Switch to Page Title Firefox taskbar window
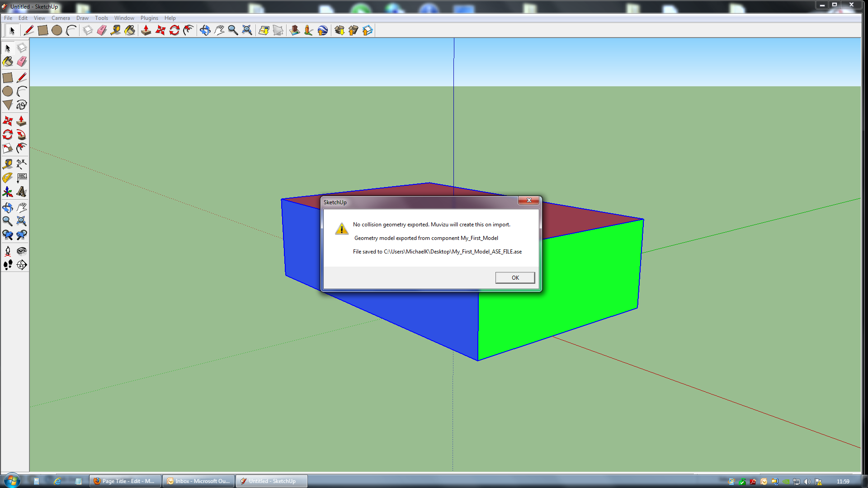Image resolution: width=868 pixels, height=488 pixels. pyautogui.click(x=125, y=481)
